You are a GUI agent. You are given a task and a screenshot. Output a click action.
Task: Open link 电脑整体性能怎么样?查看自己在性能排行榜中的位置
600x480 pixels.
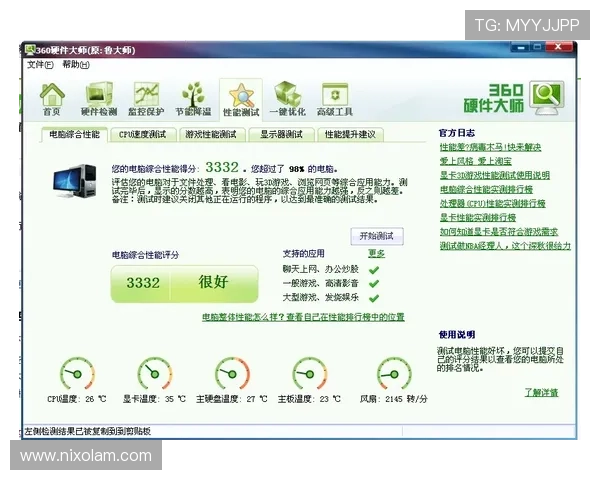tap(303, 317)
